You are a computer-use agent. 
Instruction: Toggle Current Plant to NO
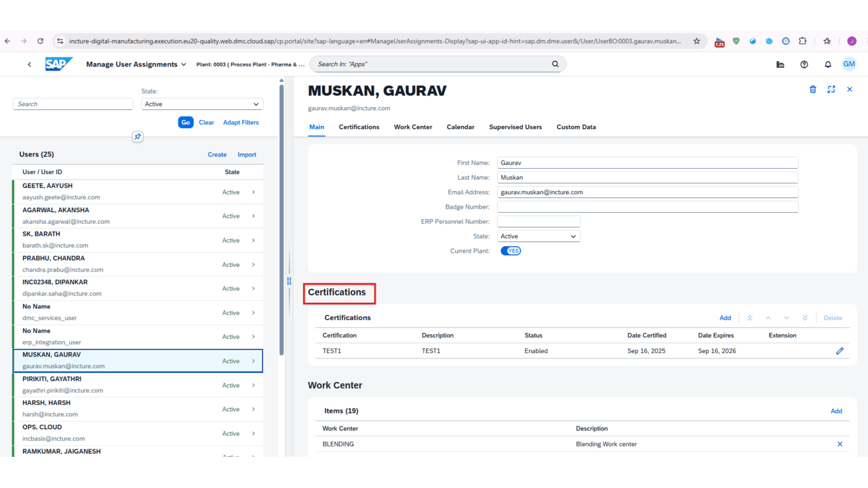510,250
